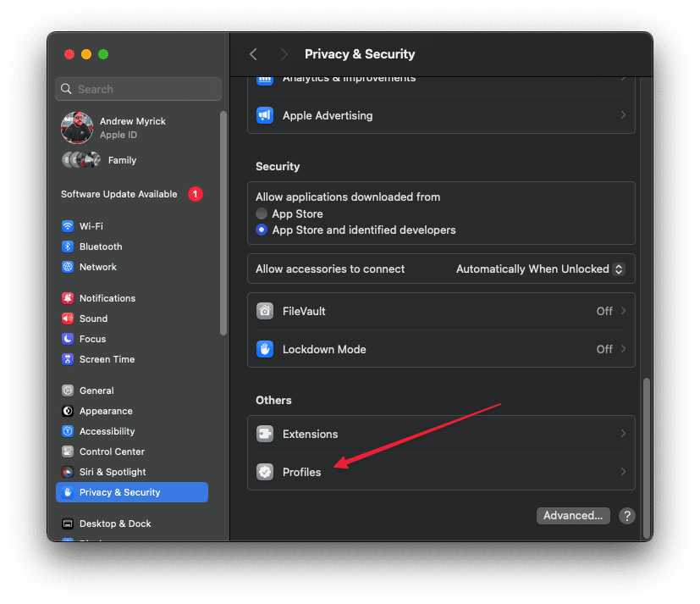Click the General gear icon
Screen dimensions: 700x604
point(68,391)
